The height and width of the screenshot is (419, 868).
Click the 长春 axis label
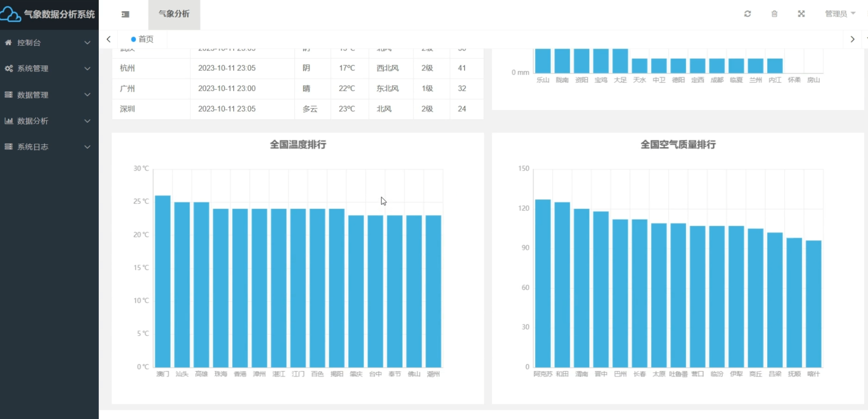640,374
